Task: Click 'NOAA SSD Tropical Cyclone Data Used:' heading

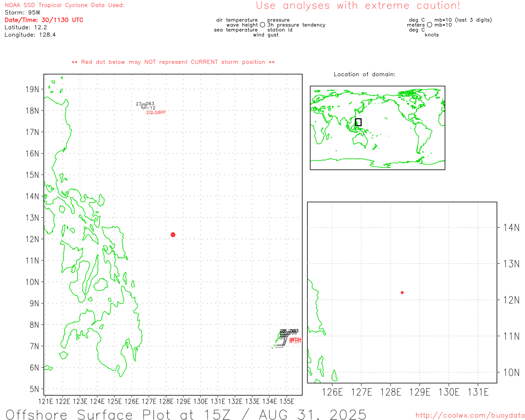Action: 64,5
